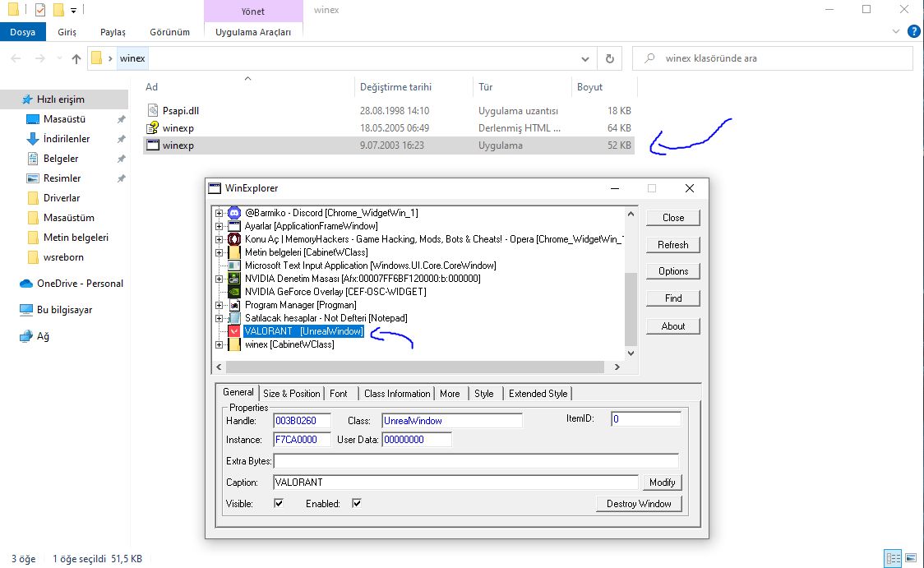Image resolution: width=924 pixels, height=568 pixels.
Task: Click the tree horizontal scrollbar thumb
Action: (415, 367)
